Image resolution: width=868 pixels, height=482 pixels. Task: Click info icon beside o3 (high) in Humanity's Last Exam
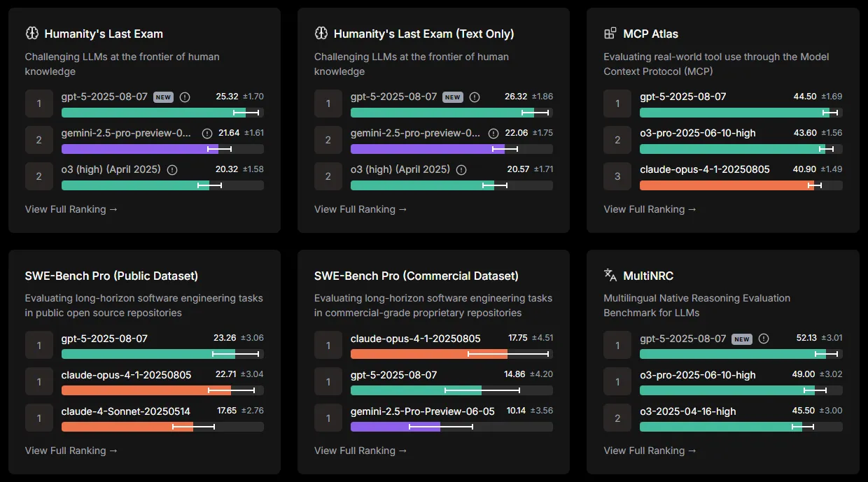172,169
